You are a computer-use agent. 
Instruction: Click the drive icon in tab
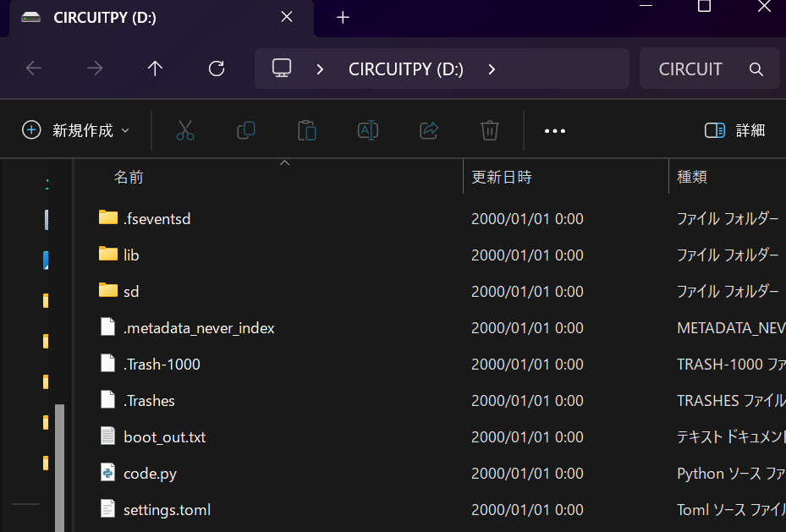[x=30, y=18]
